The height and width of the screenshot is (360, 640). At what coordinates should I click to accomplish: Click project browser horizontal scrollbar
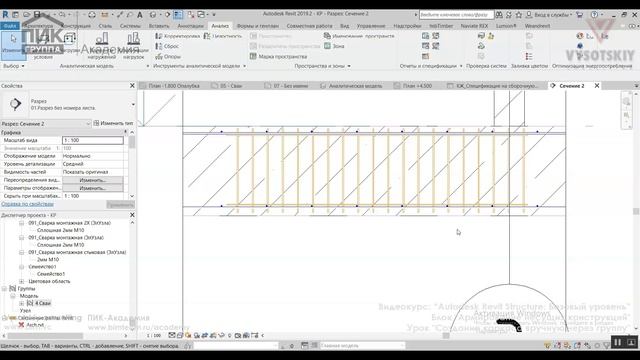(x=45, y=336)
